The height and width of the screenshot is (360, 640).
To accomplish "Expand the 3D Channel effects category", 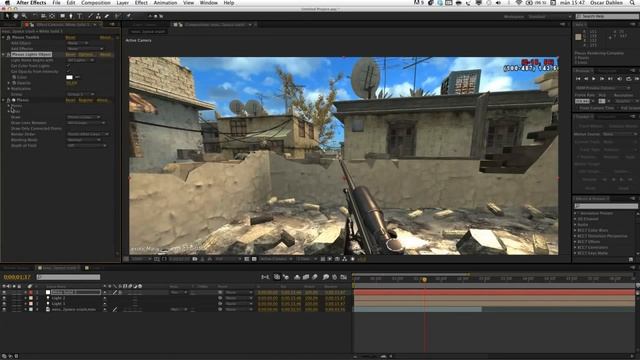I will 576,219.
